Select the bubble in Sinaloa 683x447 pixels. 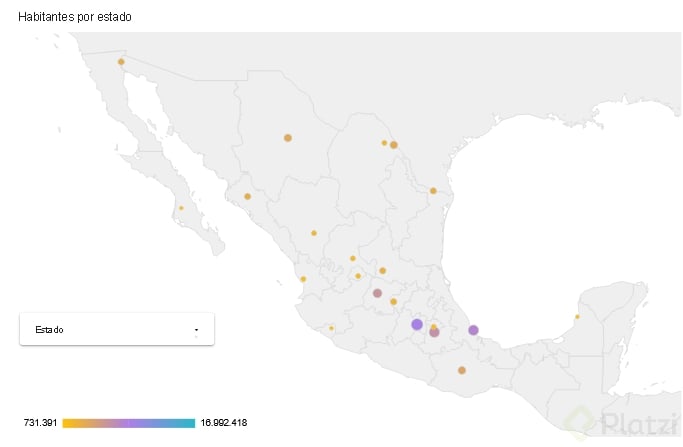click(x=247, y=196)
